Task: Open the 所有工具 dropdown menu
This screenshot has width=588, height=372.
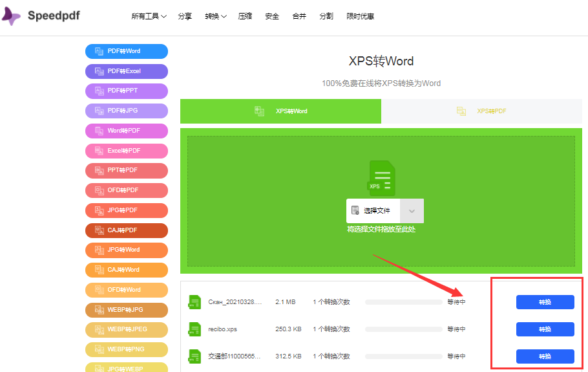Action: pos(149,16)
